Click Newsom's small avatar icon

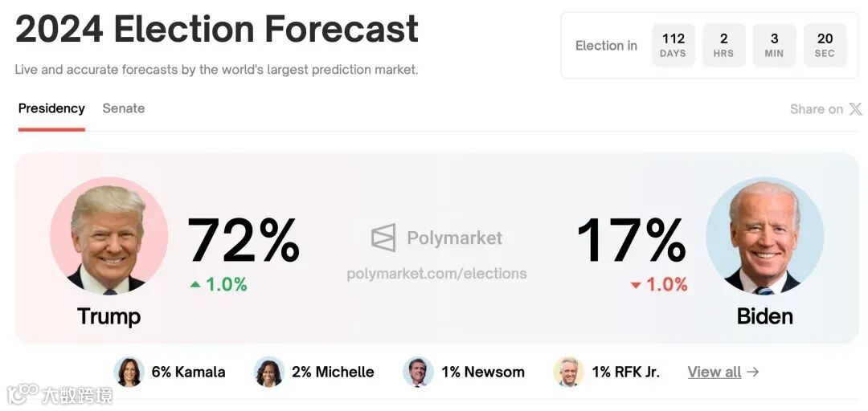coord(418,372)
